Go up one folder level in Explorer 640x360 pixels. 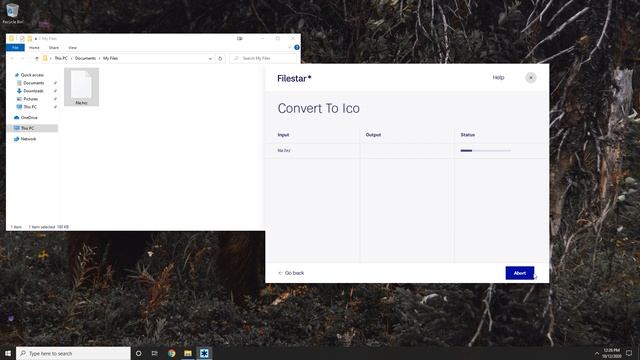coord(37,58)
